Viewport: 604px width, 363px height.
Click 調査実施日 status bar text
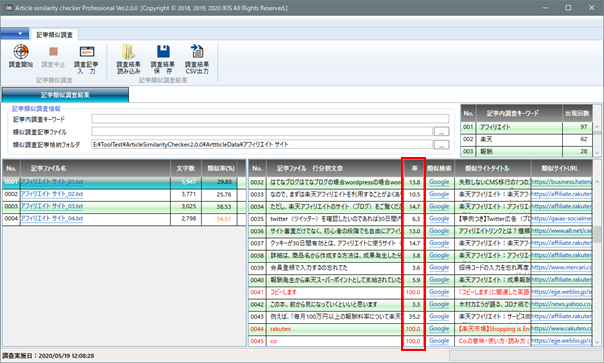point(48,356)
